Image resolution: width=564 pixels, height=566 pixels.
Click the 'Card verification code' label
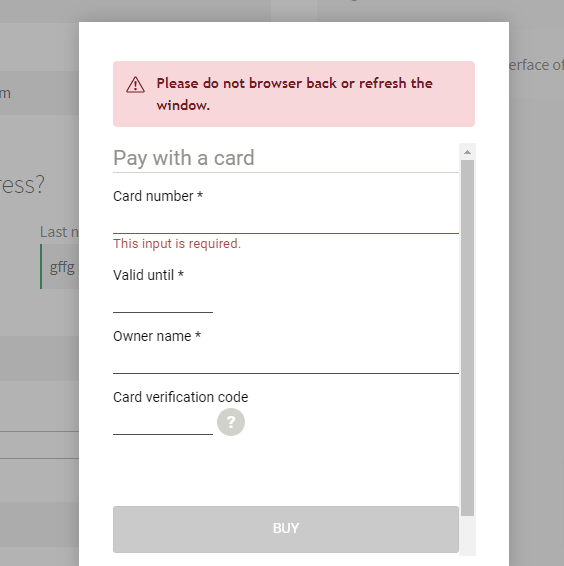click(x=181, y=397)
